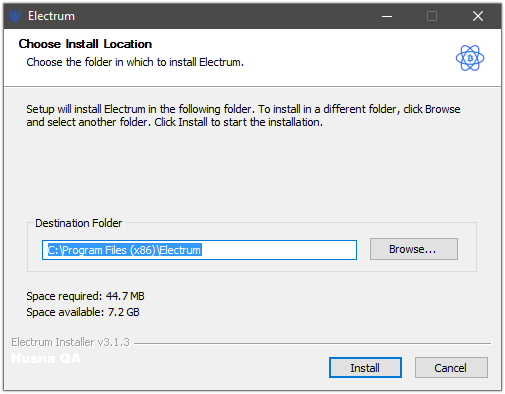The image size is (505, 394).
Task: Click the Electrum atom logo in header
Action: point(470,58)
